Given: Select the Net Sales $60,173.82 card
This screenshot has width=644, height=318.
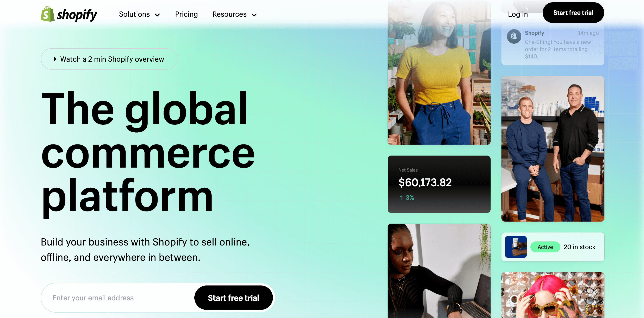Looking at the screenshot, I should click(x=439, y=184).
